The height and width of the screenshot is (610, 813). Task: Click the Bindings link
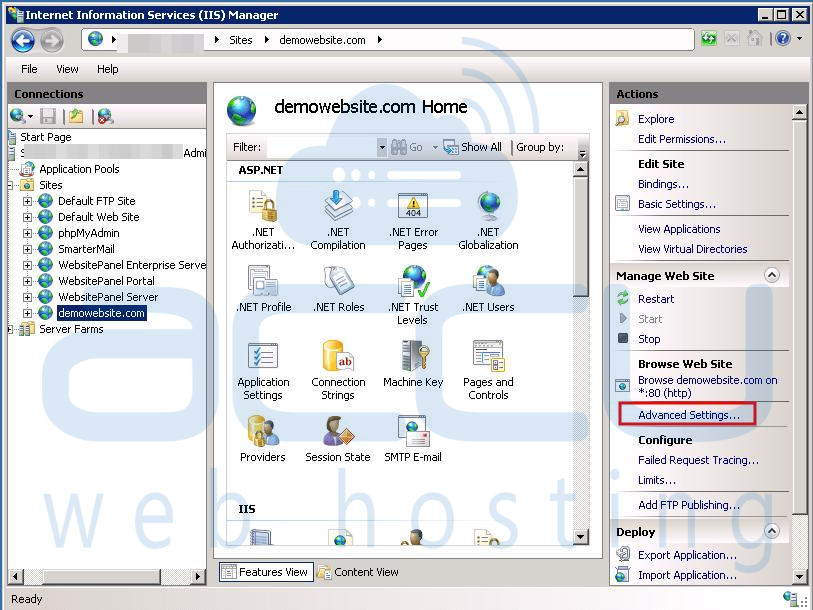coord(663,184)
